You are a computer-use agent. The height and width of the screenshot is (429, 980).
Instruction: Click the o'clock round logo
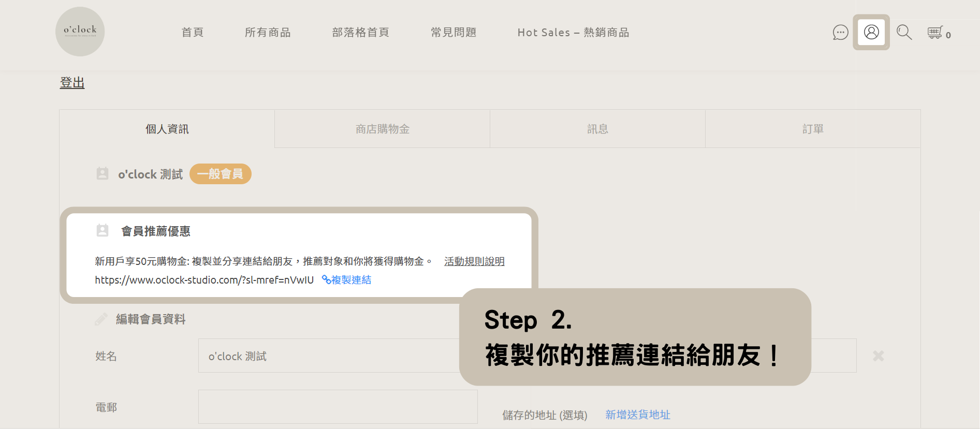pos(80,32)
